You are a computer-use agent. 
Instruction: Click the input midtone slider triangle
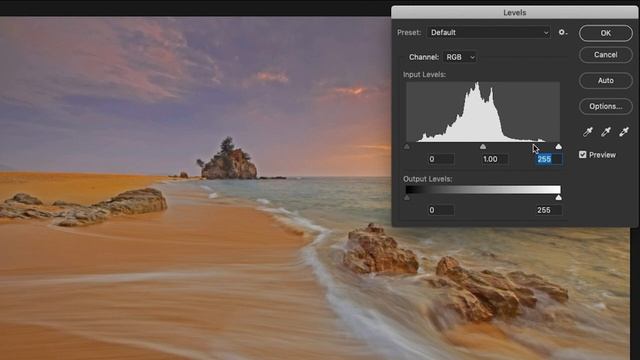[x=483, y=146]
